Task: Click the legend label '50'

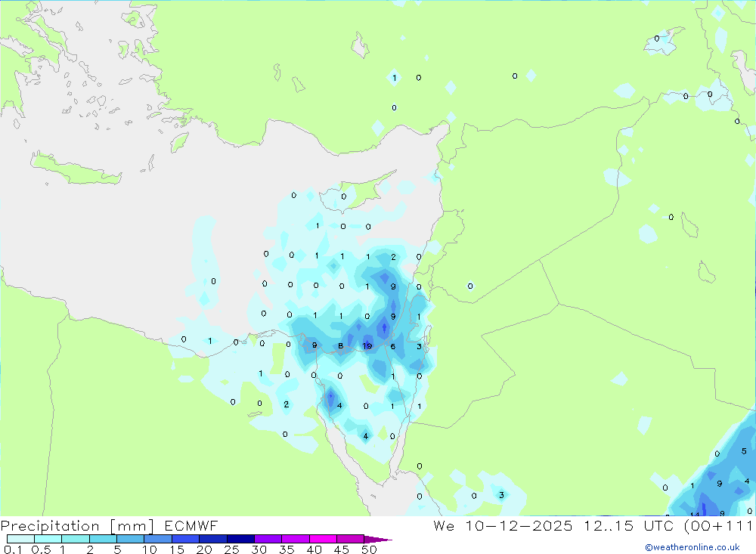Action: point(370,549)
